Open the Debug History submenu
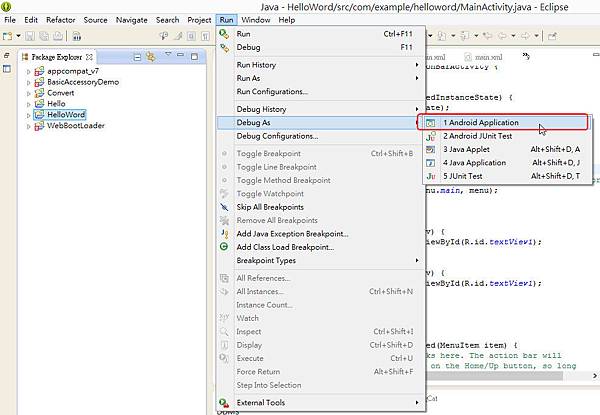This screenshot has height=415, width=600. point(321,109)
